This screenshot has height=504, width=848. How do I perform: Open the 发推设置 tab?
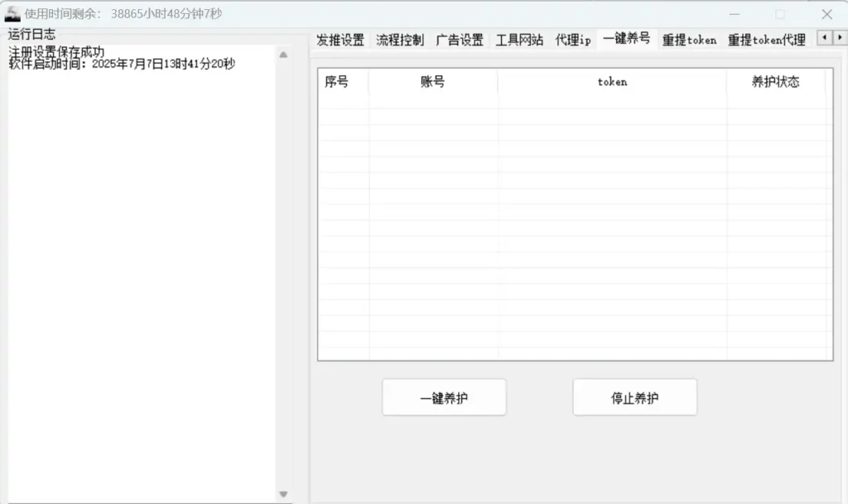coord(340,40)
